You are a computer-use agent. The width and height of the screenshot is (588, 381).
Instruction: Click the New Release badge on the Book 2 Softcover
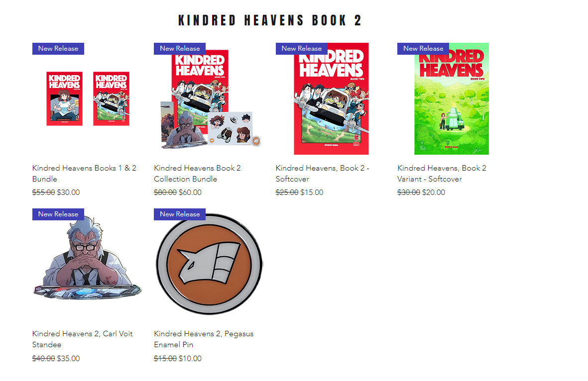point(302,49)
